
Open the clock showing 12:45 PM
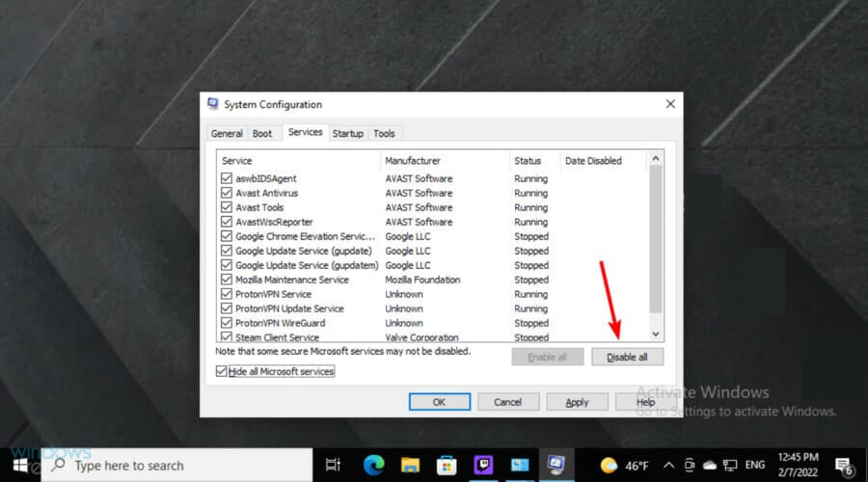click(x=798, y=465)
